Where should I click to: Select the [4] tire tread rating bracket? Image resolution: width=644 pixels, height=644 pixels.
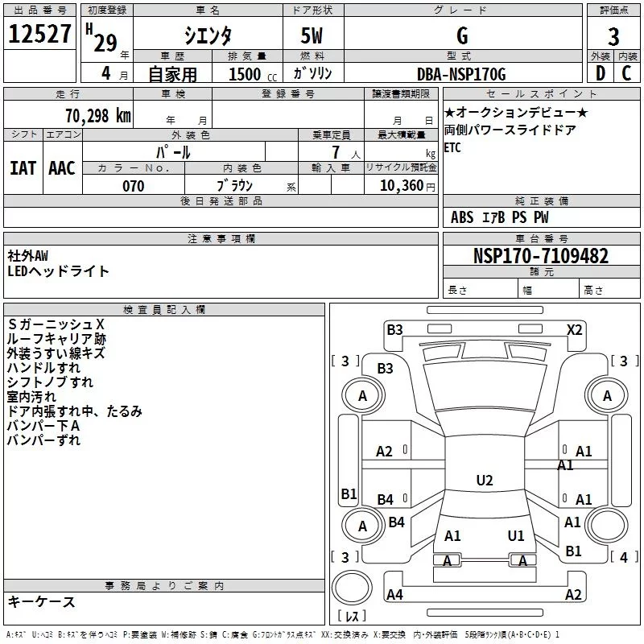(620, 557)
